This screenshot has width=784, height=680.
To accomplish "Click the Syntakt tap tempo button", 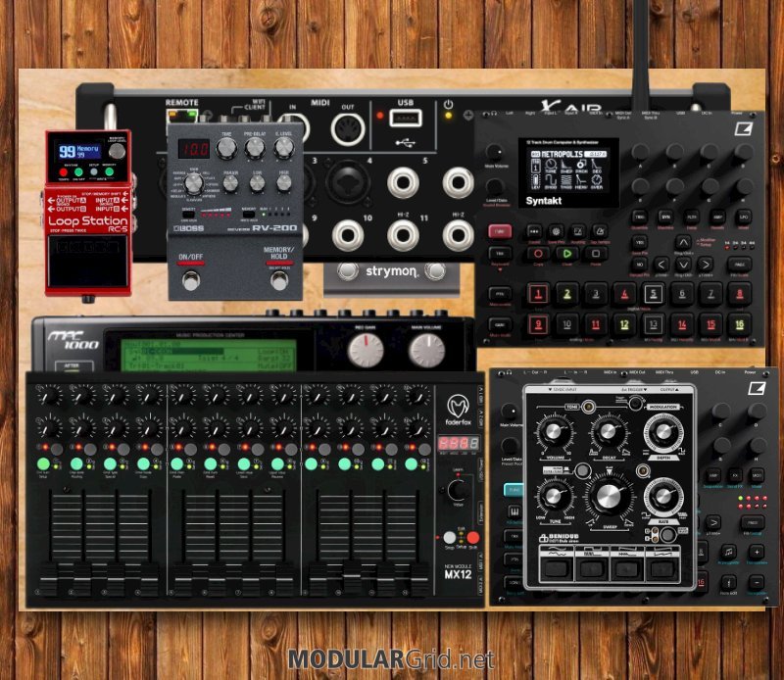I will pos(599,231).
